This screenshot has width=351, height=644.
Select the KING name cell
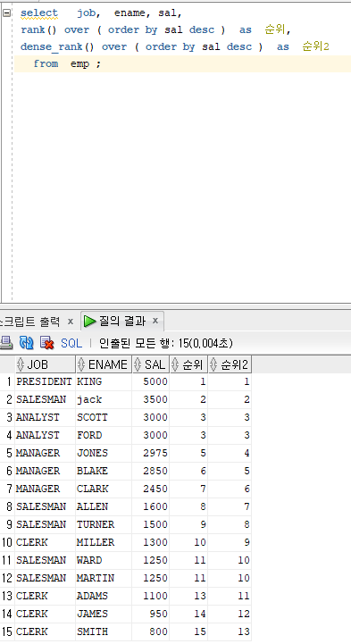(x=104, y=381)
